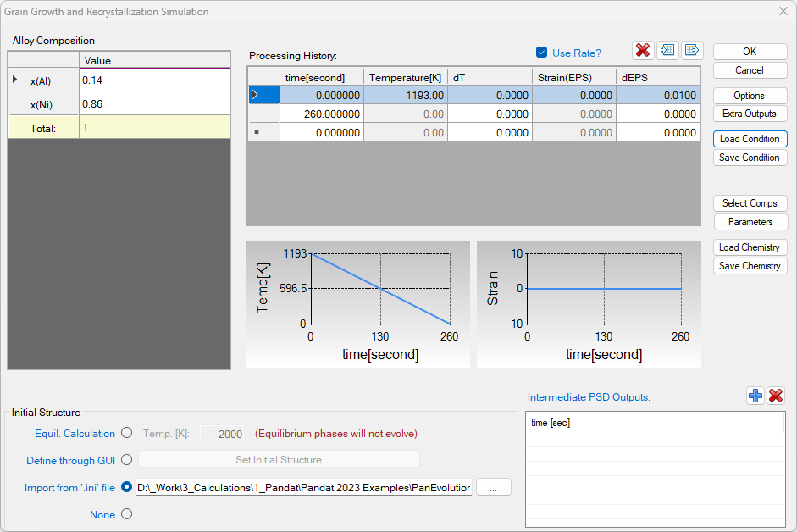
Task: Click the export table icon above Processing History
Action: [692, 50]
